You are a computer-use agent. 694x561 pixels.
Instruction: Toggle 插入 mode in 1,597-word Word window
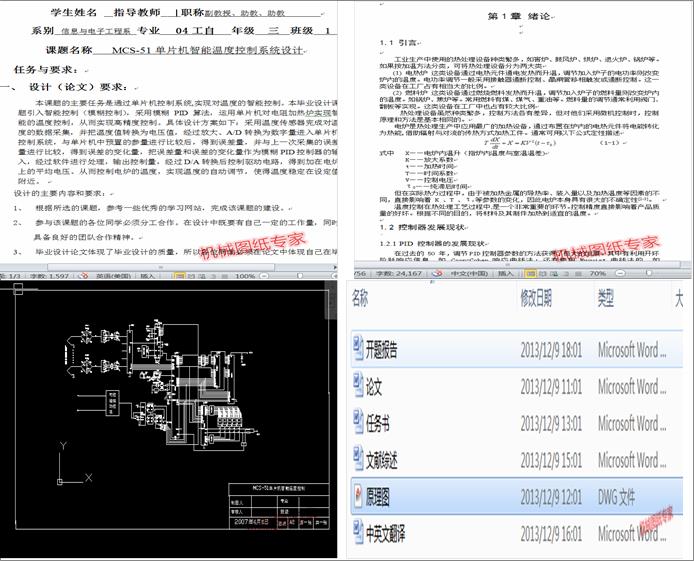[147, 276]
